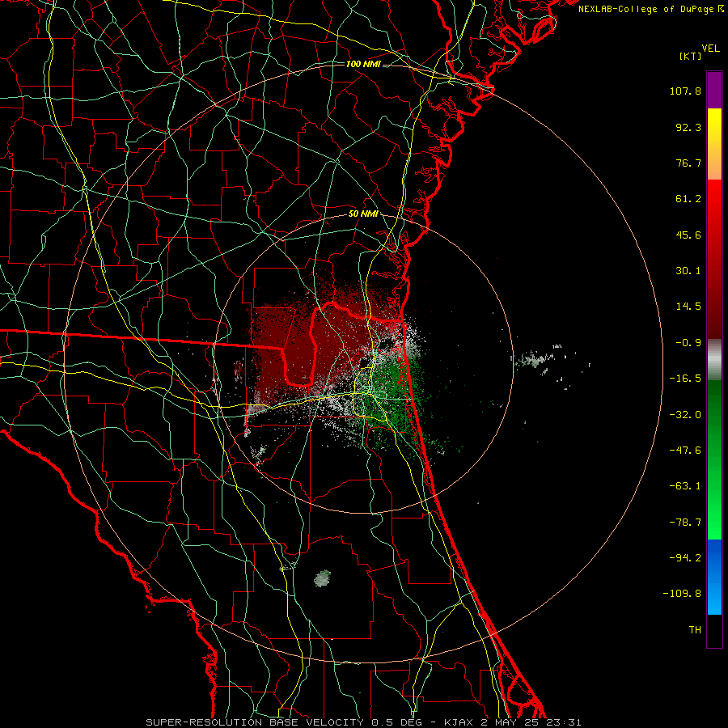Screen dimensions: 728x728
Task: Click the purple segment of the color bar
Action: [x=714, y=90]
